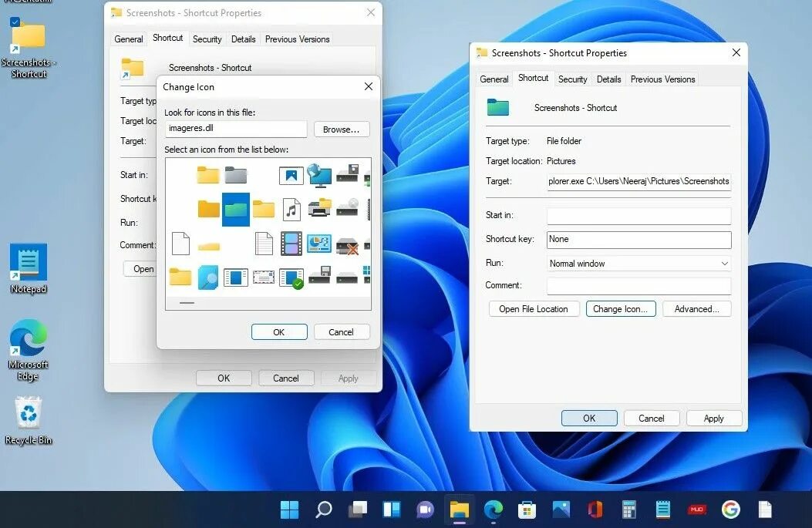Click 'Pictures' target location text
The image size is (812, 528).
coord(561,161)
